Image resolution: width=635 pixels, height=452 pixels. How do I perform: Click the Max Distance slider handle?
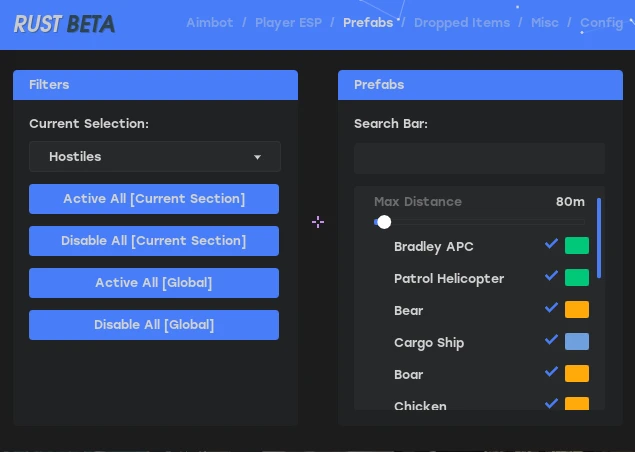tap(384, 222)
